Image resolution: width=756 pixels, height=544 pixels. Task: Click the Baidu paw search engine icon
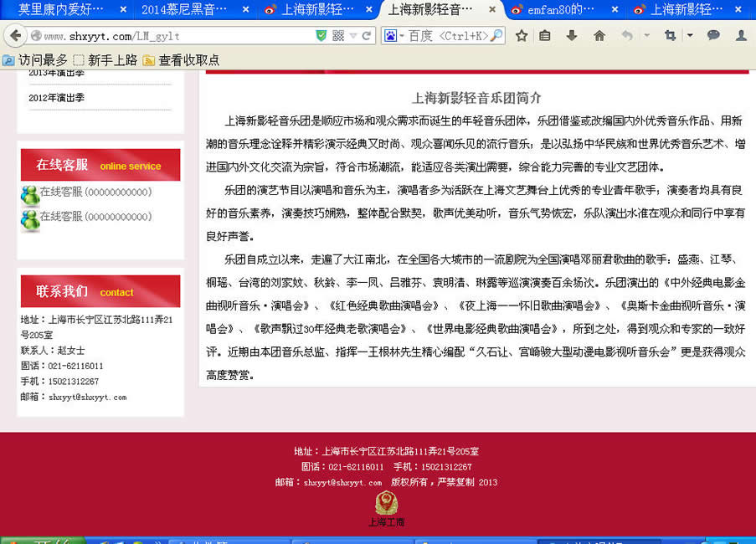pyautogui.click(x=390, y=36)
